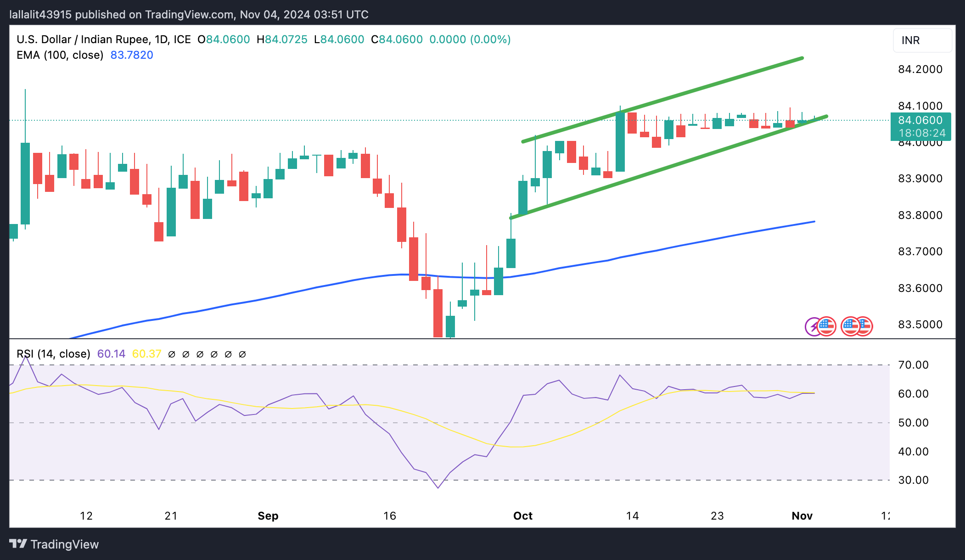Click the RSI (14, close) indicator label
This screenshot has height=560, width=965.
(x=53, y=354)
